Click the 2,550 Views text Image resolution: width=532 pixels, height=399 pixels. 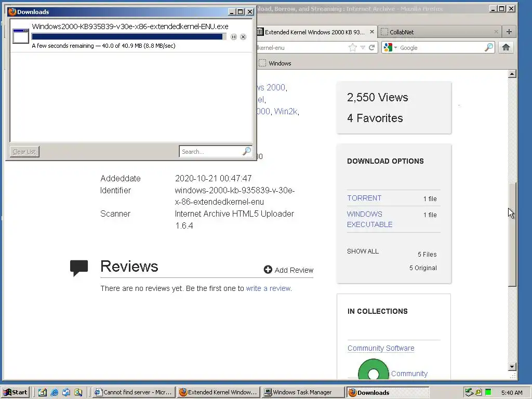pyautogui.click(x=377, y=97)
